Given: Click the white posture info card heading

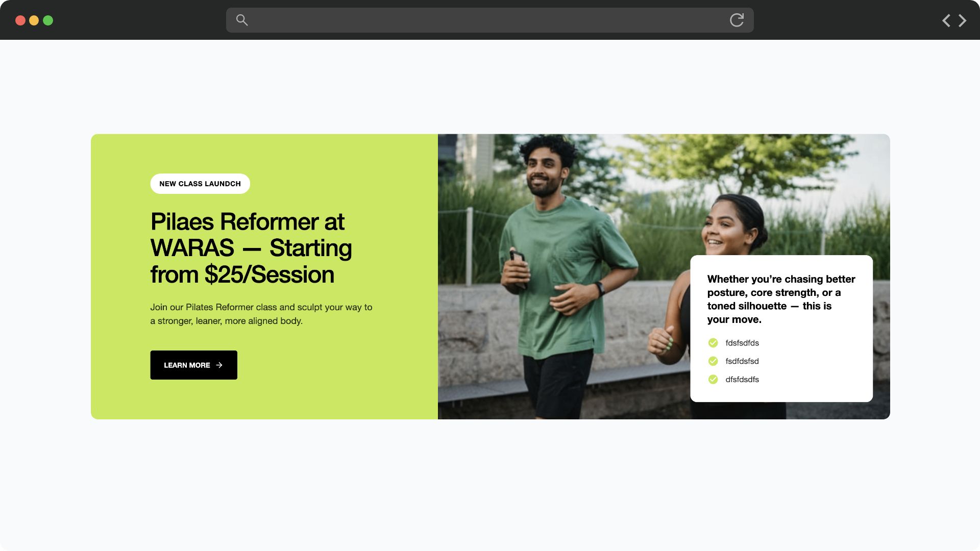Looking at the screenshot, I should tap(781, 299).
